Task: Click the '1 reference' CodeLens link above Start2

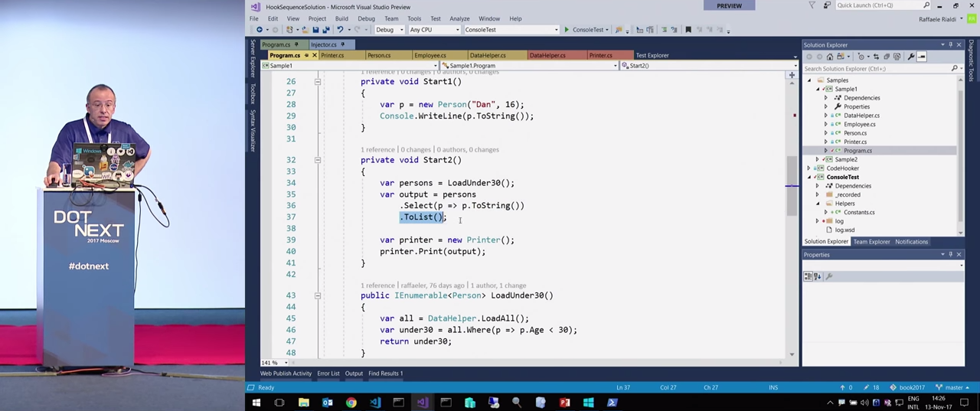Action: [x=377, y=150]
